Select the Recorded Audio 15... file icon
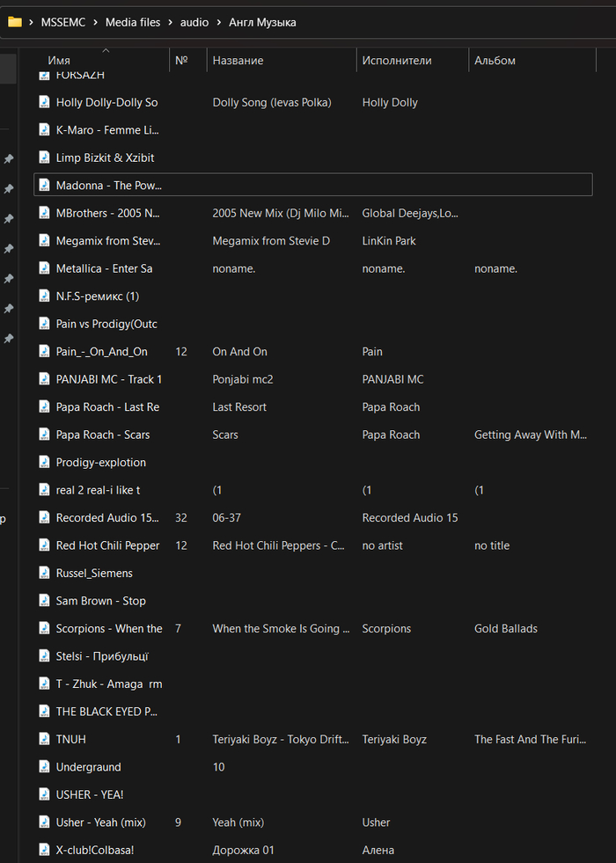The width and height of the screenshot is (616, 863). click(45, 518)
